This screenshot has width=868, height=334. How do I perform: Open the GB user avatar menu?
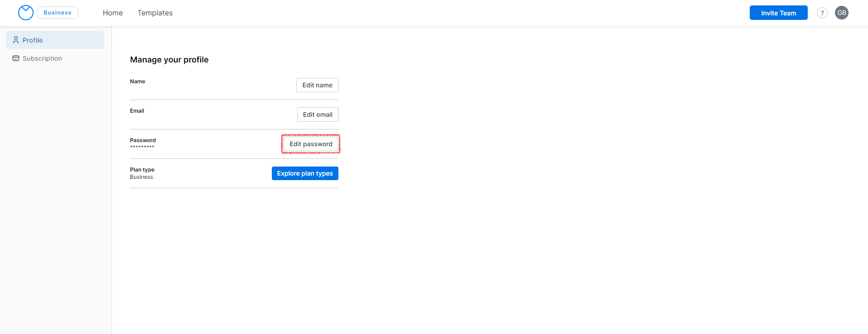(x=842, y=13)
